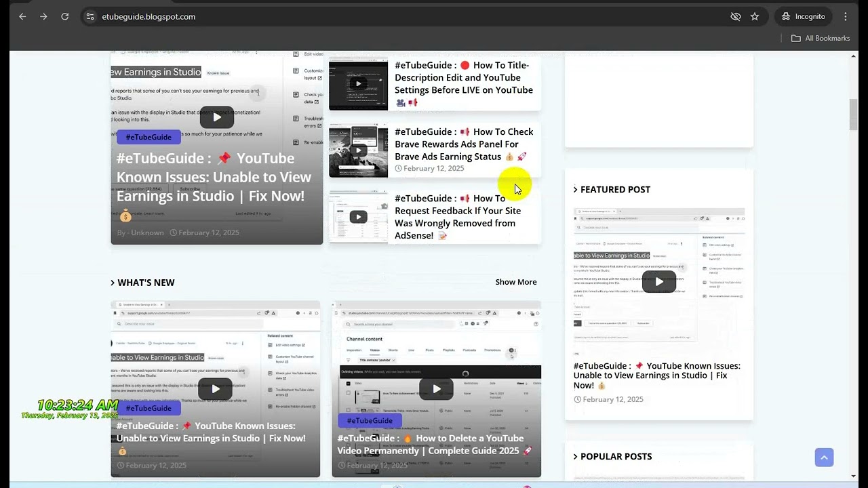Viewport: 868px width, 488px height.
Task: Play the What's New Earnings in Studio video
Action: coord(216,388)
